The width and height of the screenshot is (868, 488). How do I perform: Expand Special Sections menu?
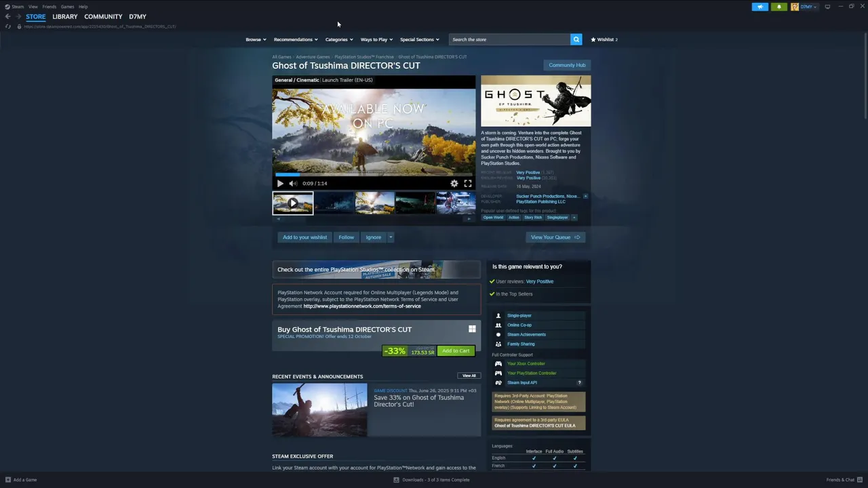(x=419, y=39)
